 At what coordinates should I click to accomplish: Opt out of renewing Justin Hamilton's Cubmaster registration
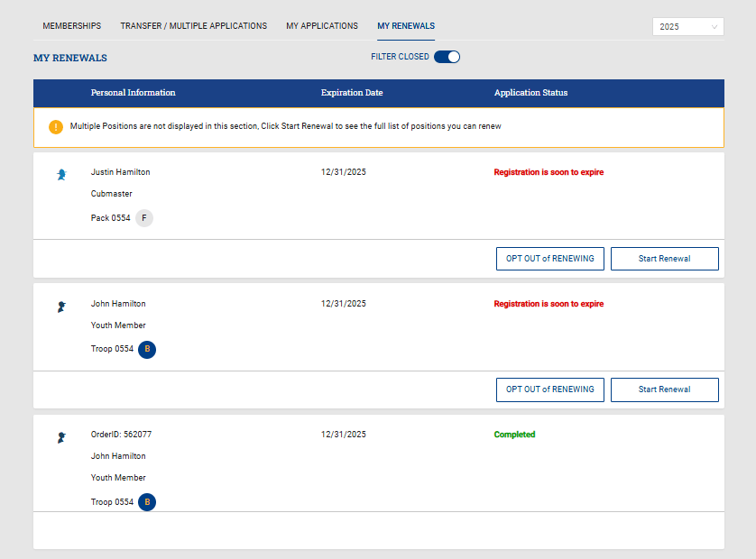coord(549,259)
